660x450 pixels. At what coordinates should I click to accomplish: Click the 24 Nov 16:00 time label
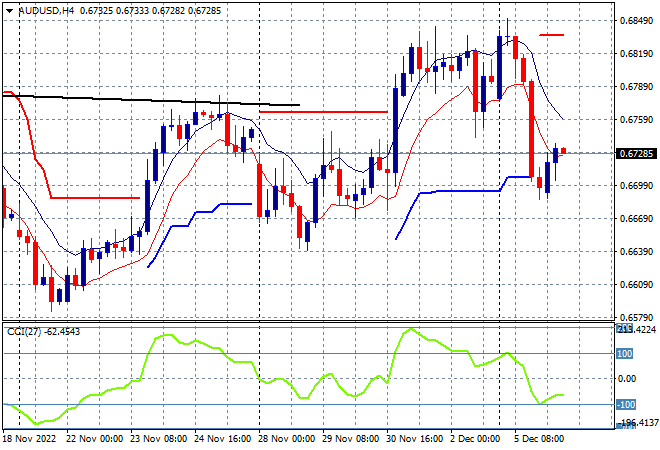tap(223, 439)
